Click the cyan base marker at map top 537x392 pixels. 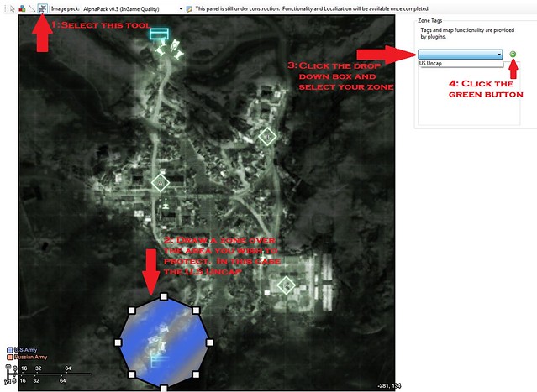click(159, 34)
